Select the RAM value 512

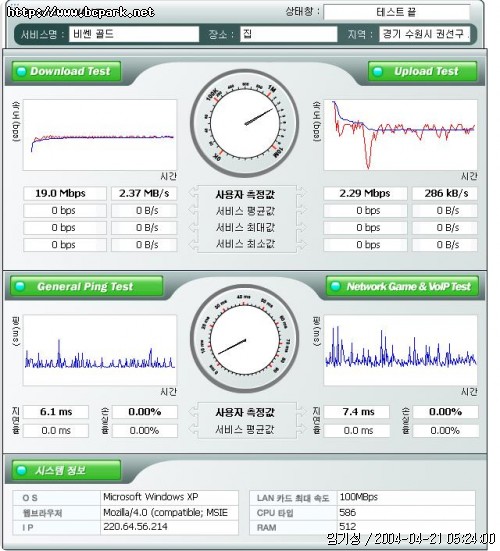click(348, 526)
